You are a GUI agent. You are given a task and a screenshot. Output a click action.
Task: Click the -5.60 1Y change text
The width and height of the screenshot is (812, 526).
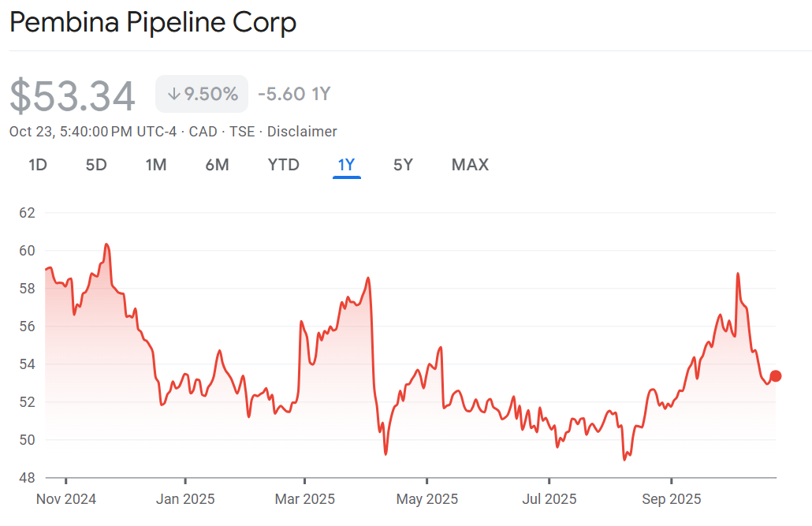tap(294, 95)
